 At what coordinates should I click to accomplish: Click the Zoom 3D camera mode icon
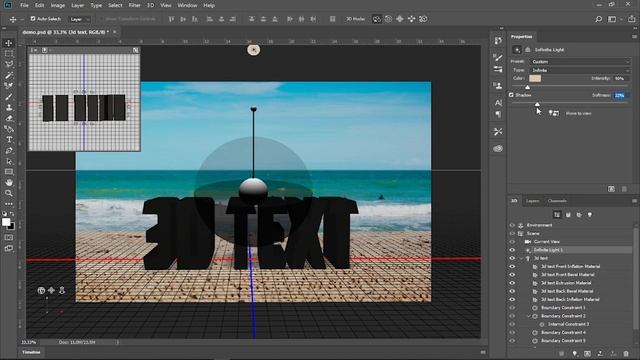click(x=423, y=19)
